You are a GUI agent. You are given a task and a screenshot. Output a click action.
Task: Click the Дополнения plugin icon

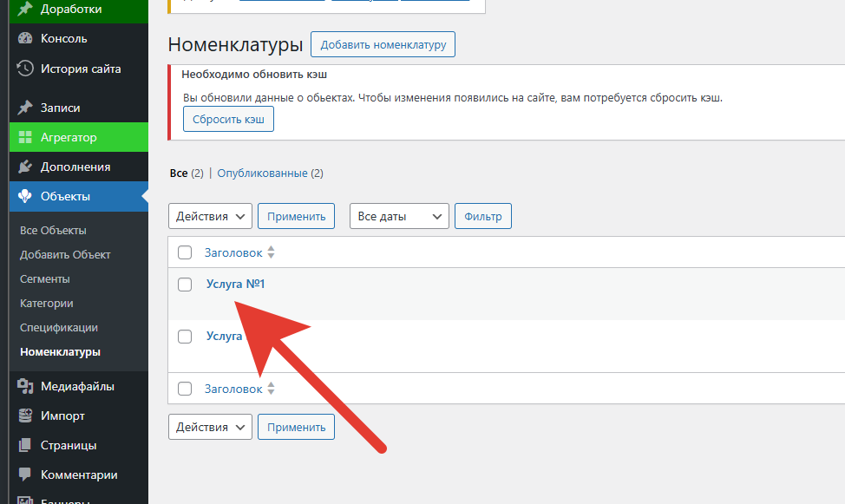point(25,167)
